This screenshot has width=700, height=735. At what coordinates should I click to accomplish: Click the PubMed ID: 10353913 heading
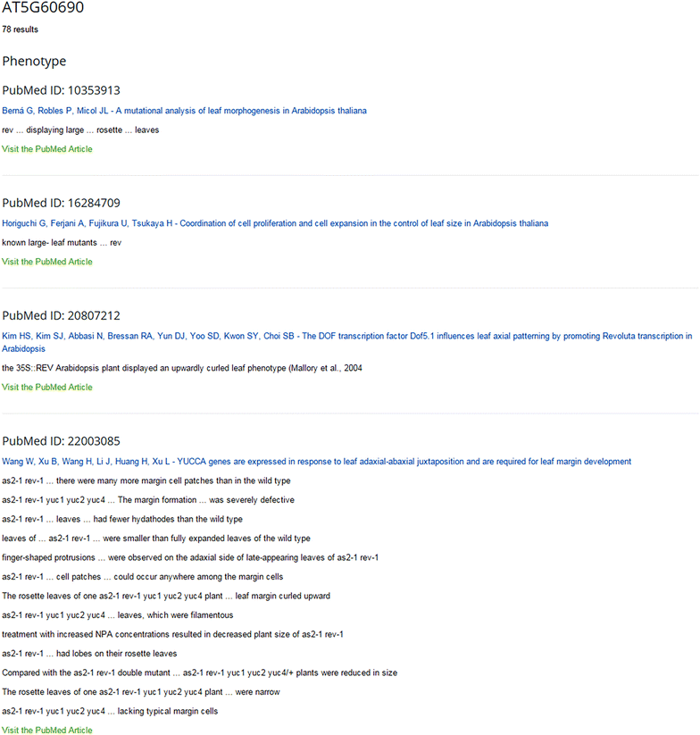[x=61, y=90]
